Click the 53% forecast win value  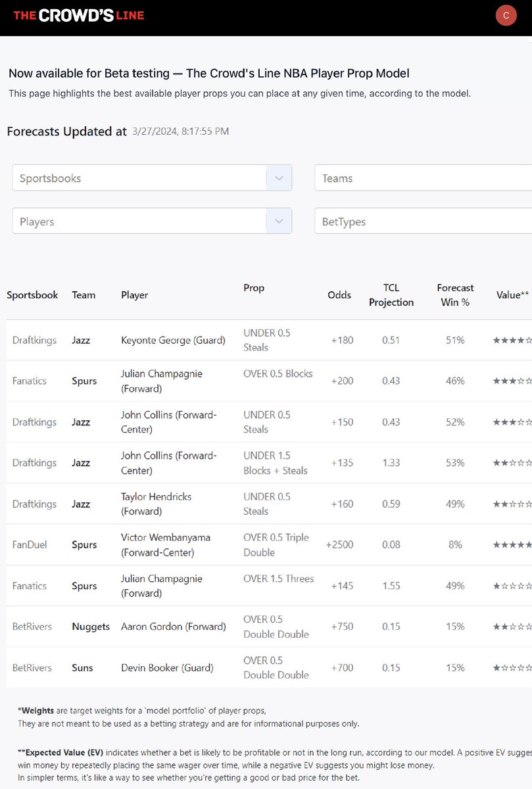(x=455, y=463)
